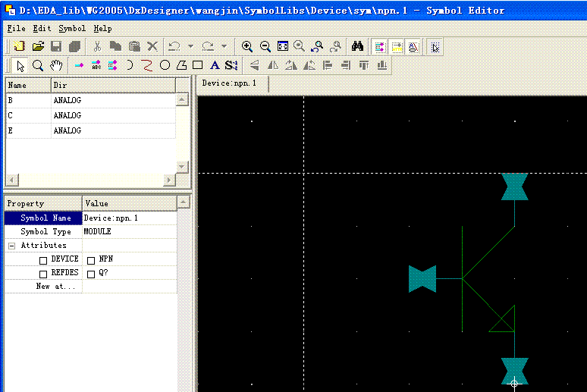This screenshot has height=392, width=587.
Task: Toggle NPN value visibility checkbox
Action: [x=91, y=260]
